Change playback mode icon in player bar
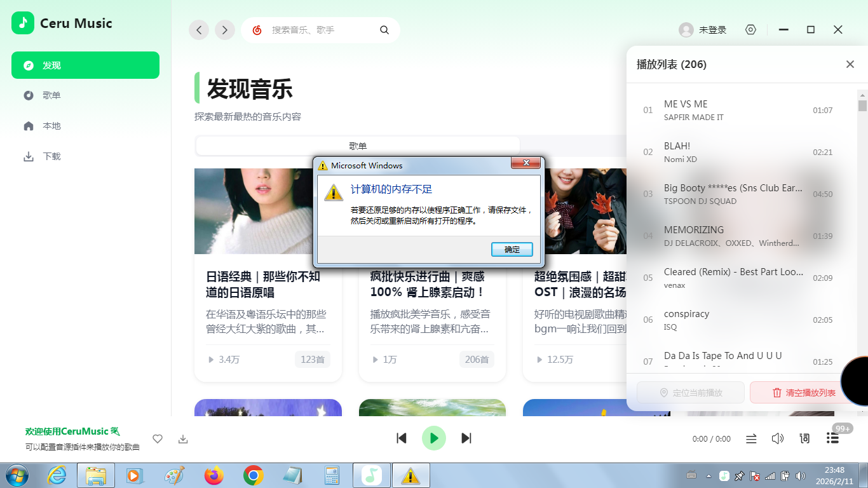The height and width of the screenshot is (488, 868). 751,438
